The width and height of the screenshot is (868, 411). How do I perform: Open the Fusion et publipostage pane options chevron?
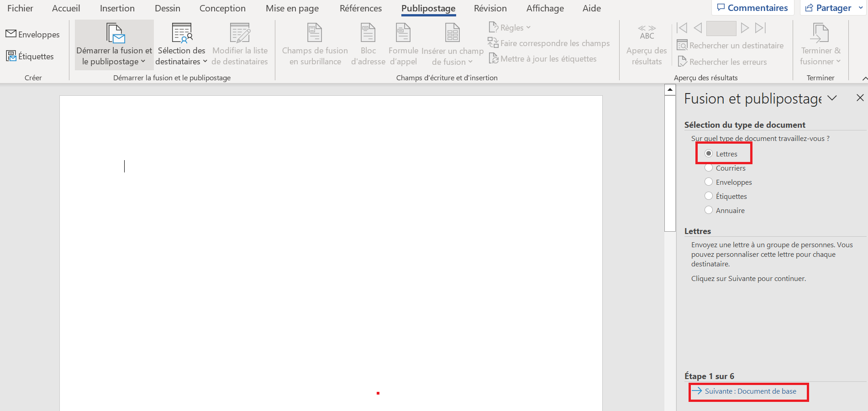pyautogui.click(x=832, y=98)
